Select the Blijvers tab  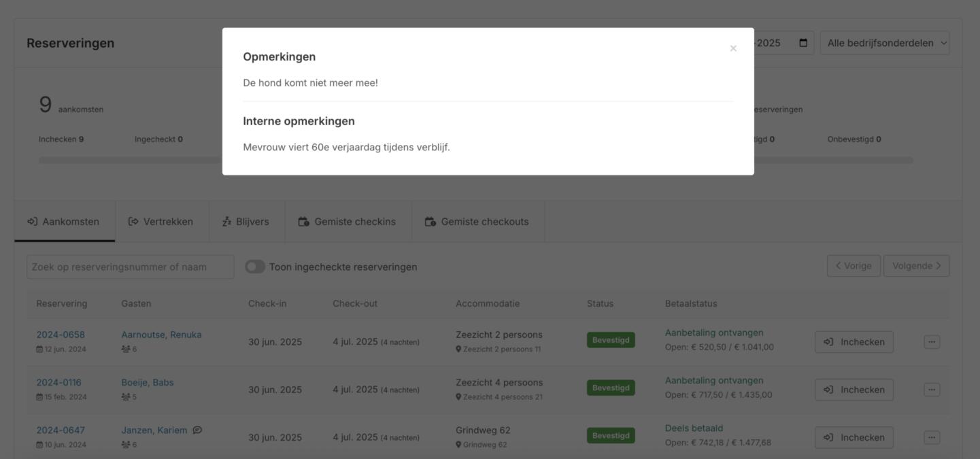click(x=246, y=222)
